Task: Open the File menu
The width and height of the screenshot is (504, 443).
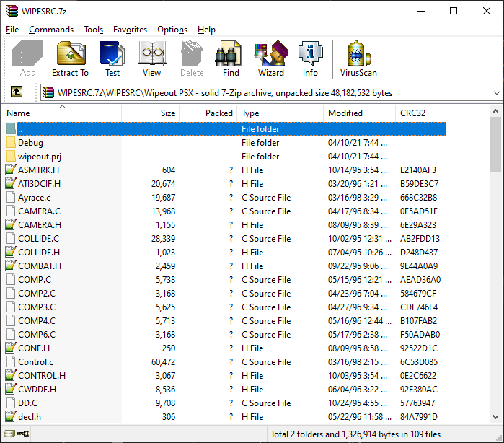Action: point(12,30)
